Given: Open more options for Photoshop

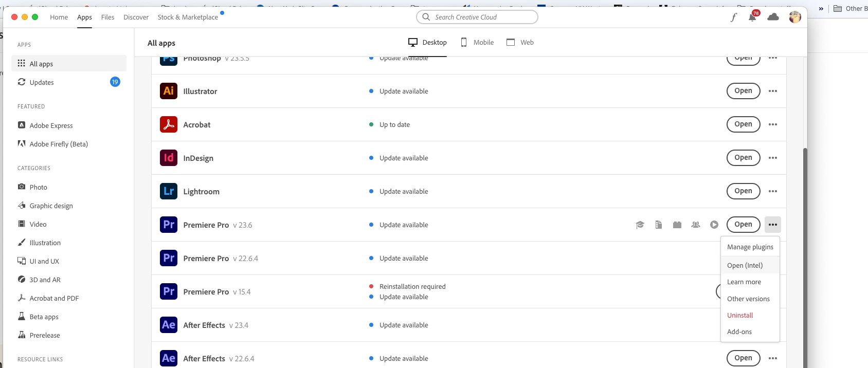Looking at the screenshot, I should point(773,58).
